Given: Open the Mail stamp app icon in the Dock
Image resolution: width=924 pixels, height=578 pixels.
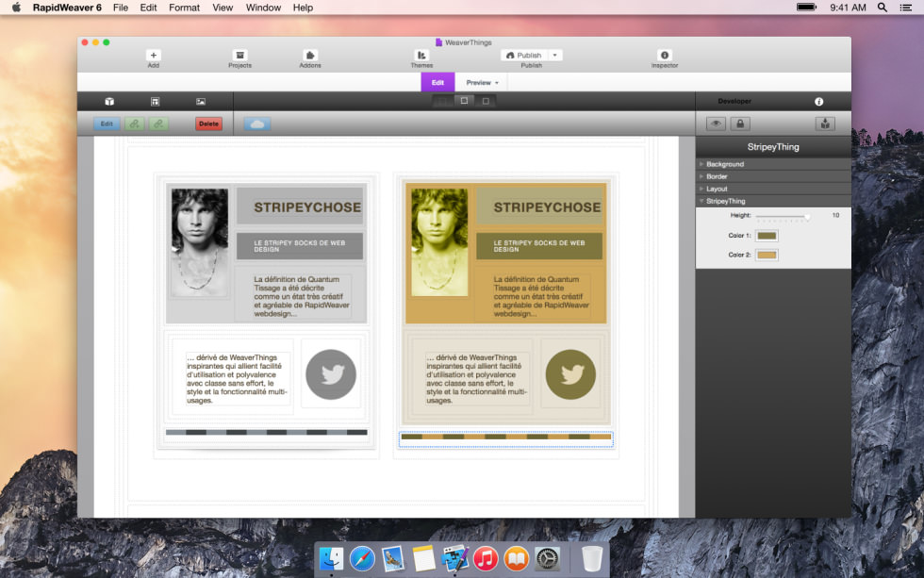Looking at the screenshot, I should (392, 558).
